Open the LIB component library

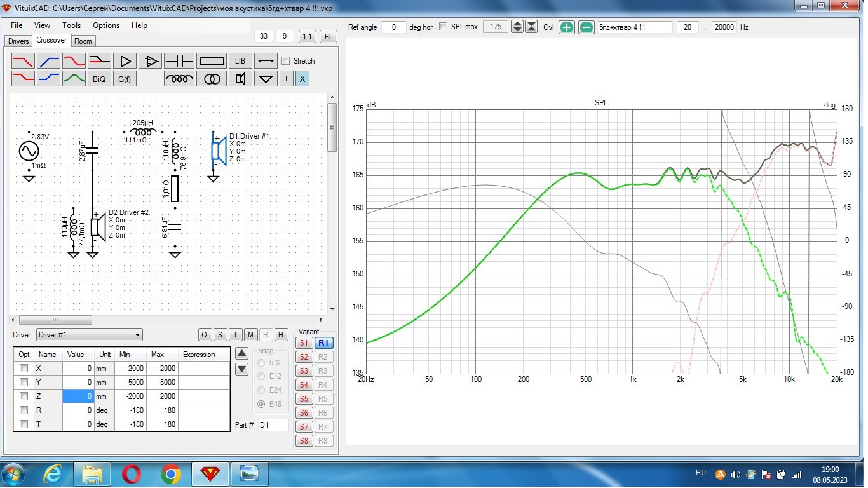pyautogui.click(x=240, y=61)
